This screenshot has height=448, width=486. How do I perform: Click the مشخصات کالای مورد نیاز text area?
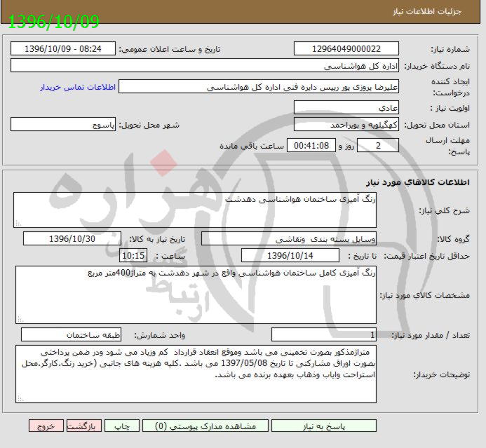point(196,294)
